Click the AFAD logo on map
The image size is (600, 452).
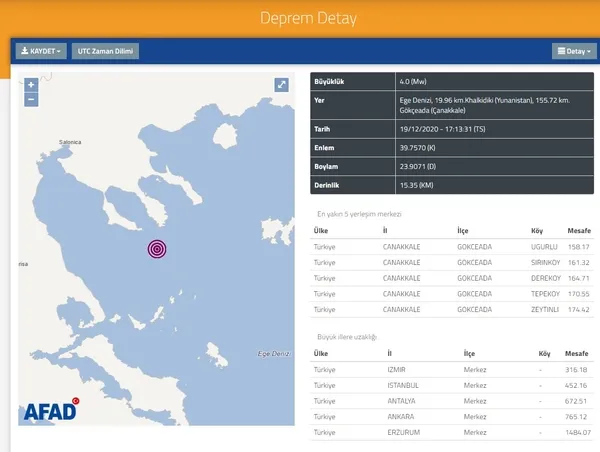click(51, 410)
